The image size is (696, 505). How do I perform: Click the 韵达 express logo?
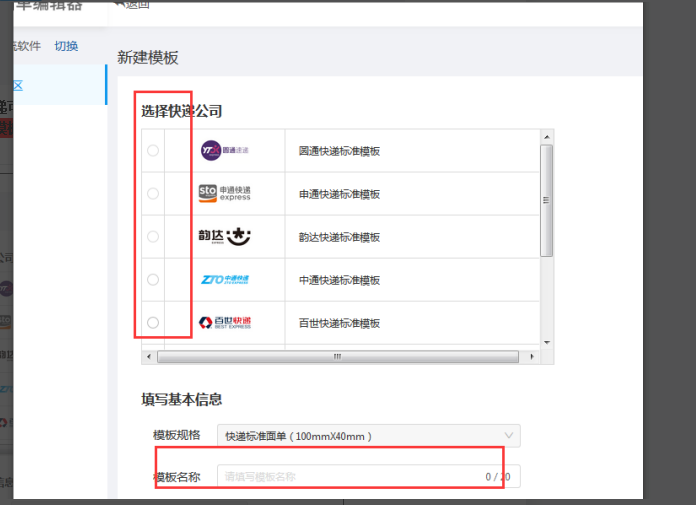pyautogui.click(x=224, y=237)
